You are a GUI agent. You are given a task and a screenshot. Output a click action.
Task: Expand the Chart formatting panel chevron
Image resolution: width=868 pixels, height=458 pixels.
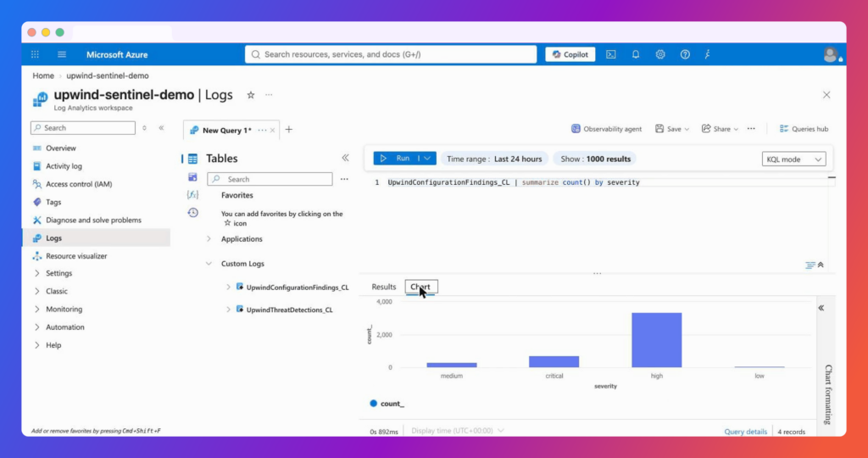pyautogui.click(x=821, y=308)
